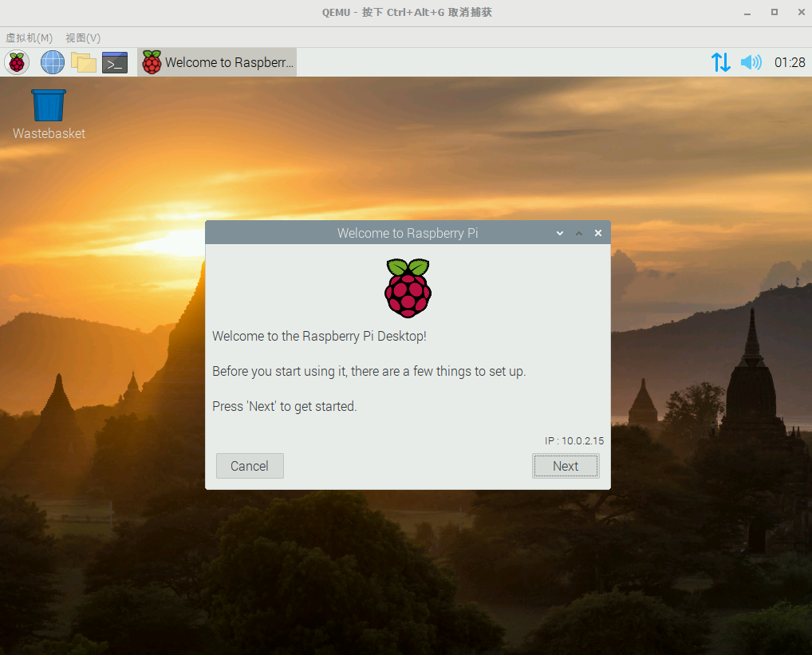This screenshot has width=812, height=655.
Task: Minimize the Welcome dialog with the down chevron
Action: [560, 233]
